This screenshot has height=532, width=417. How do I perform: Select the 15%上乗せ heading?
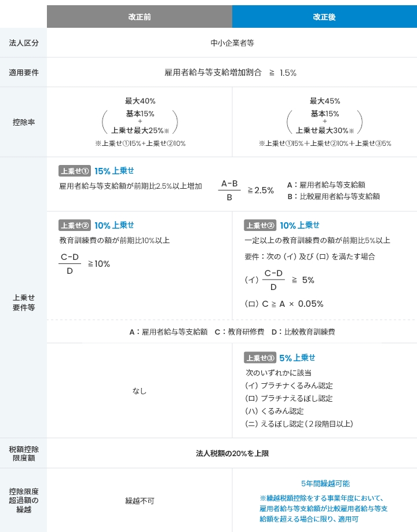(x=114, y=171)
